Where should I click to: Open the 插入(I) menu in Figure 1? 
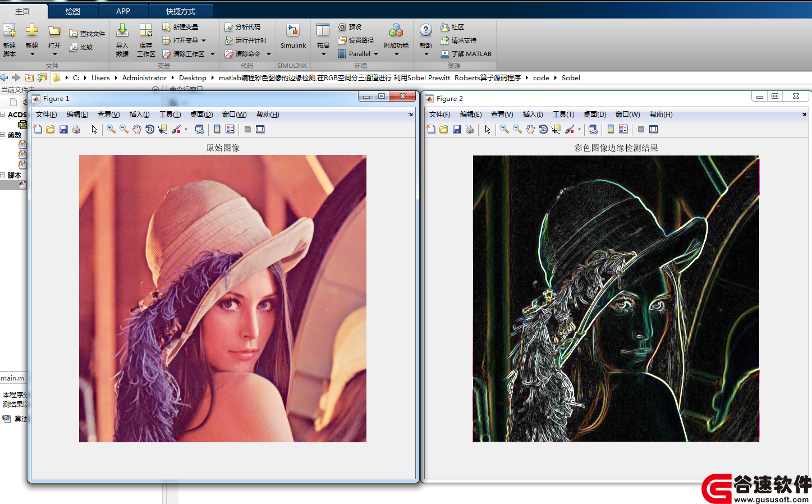140,114
